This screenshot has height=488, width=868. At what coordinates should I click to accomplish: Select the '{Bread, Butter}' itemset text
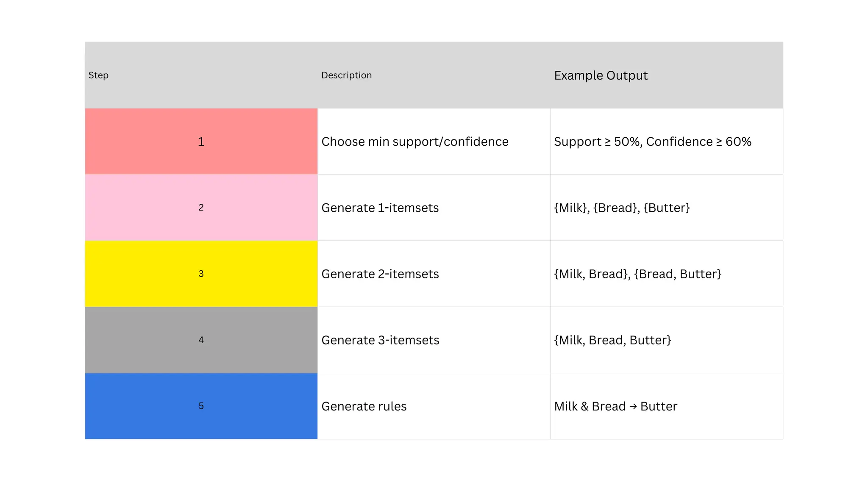[x=677, y=274]
